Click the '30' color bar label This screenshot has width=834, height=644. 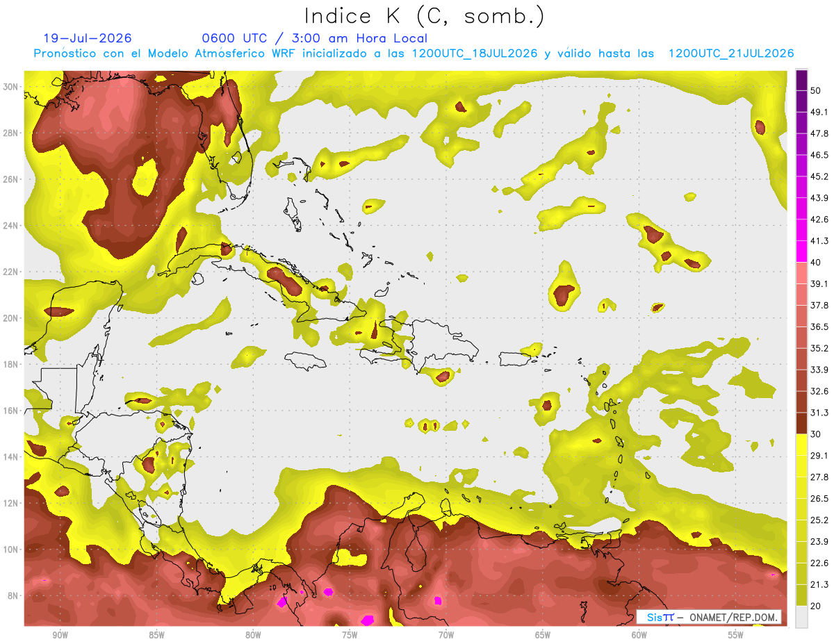(x=816, y=435)
